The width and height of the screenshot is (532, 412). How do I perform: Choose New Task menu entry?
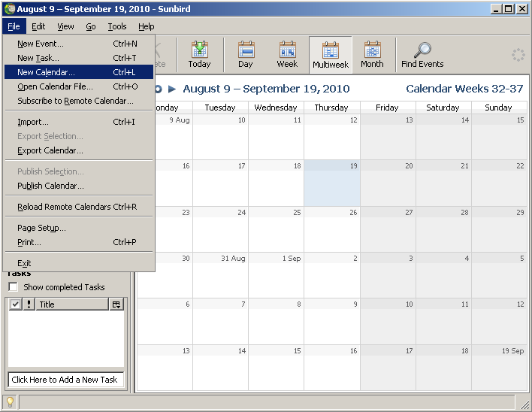(x=79, y=58)
